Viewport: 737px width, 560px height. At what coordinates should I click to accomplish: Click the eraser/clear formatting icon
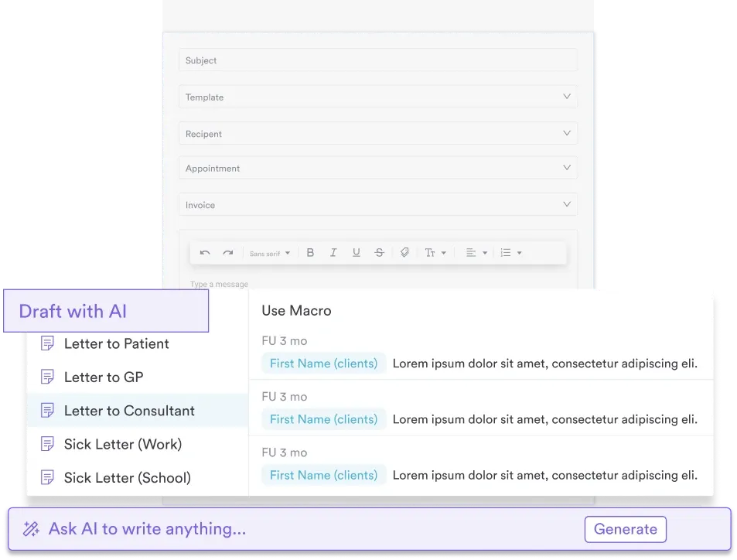[404, 252]
